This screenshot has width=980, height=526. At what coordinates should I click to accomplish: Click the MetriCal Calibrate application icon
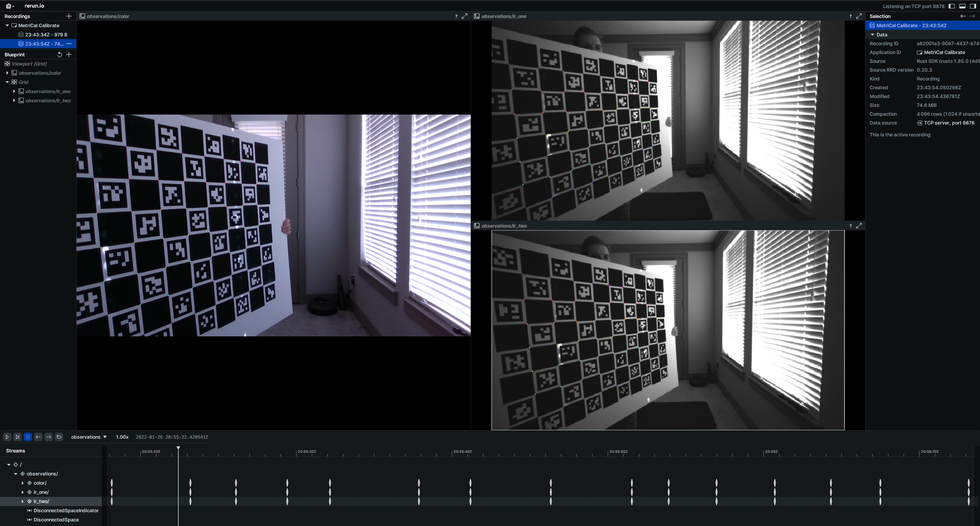[x=14, y=25]
